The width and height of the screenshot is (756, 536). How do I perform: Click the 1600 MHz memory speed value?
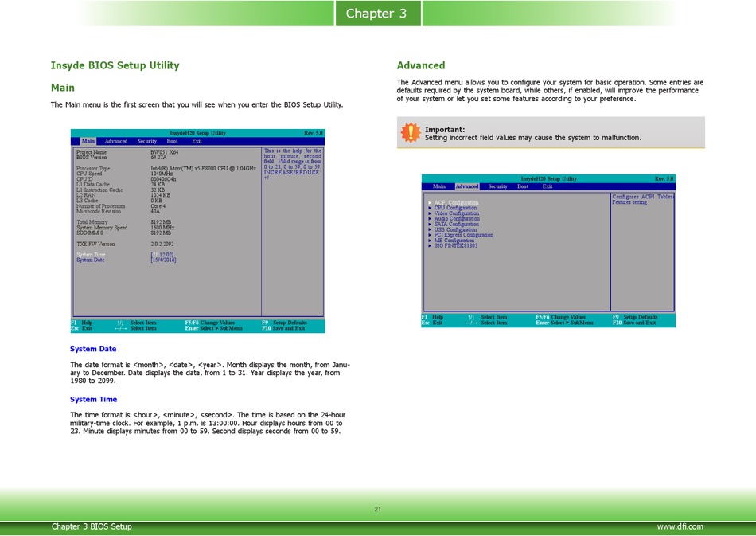tap(162, 228)
